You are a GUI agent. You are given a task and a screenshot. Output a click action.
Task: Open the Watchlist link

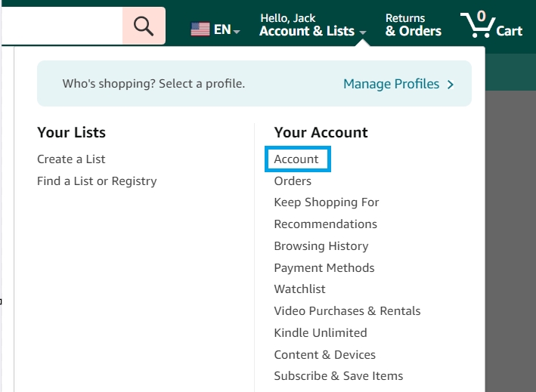299,289
